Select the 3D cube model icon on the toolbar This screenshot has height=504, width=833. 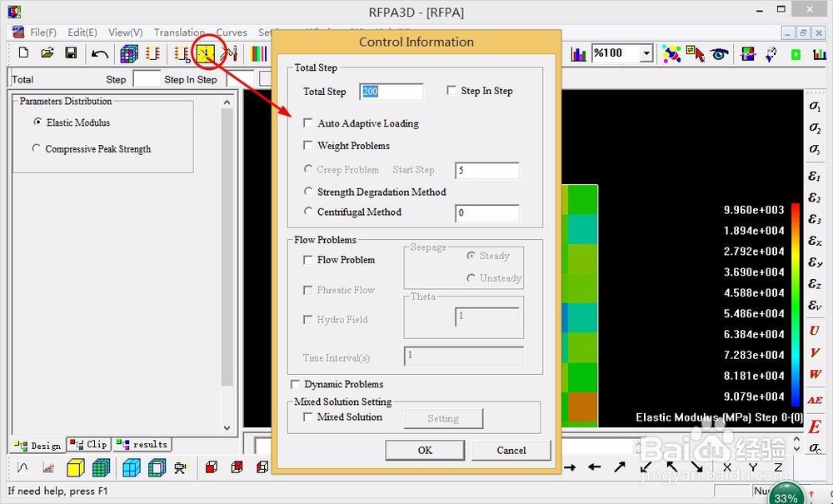[128, 52]
